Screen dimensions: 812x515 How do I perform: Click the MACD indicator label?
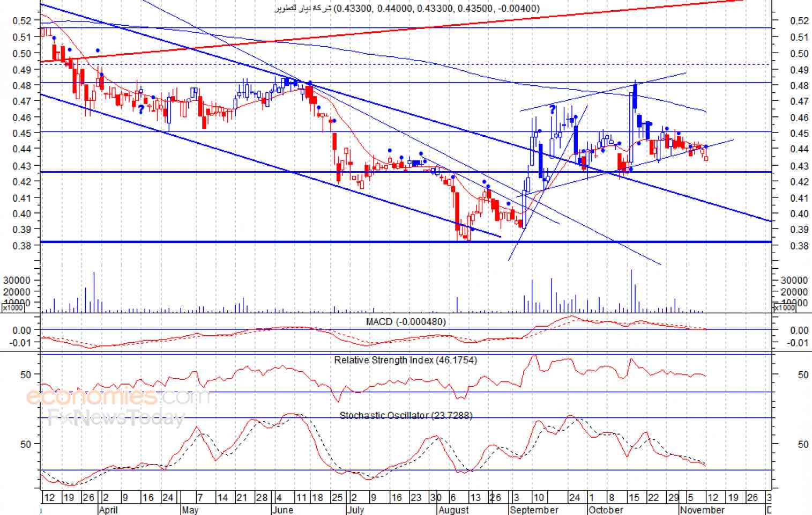[406, 321]
